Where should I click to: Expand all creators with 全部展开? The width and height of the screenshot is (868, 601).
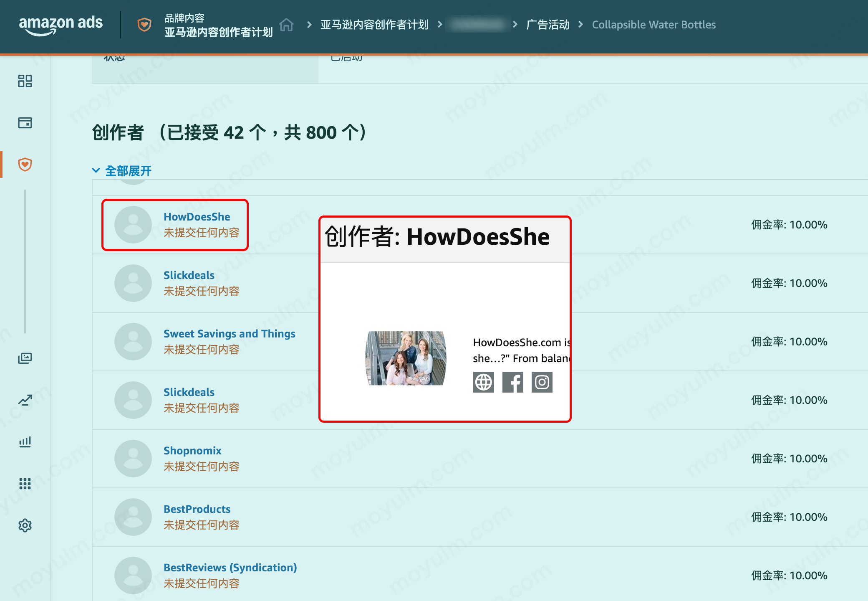(x=122, y=171)
